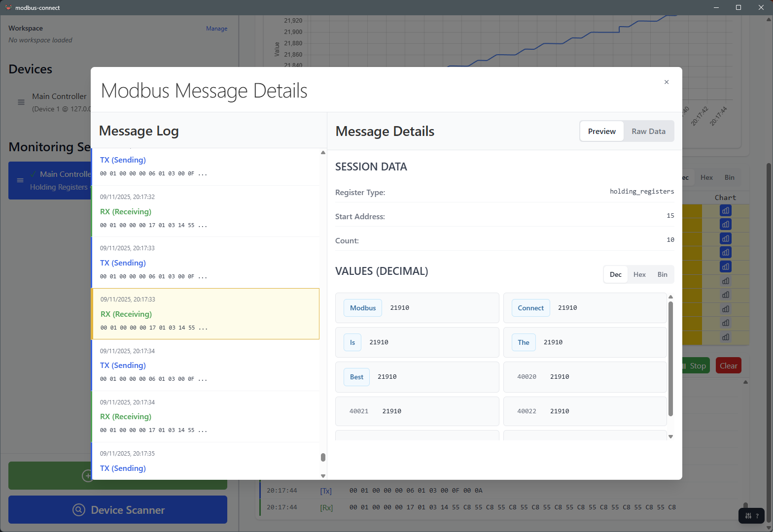Close the Modbus Message Details dialog

[x=667, y=82]
